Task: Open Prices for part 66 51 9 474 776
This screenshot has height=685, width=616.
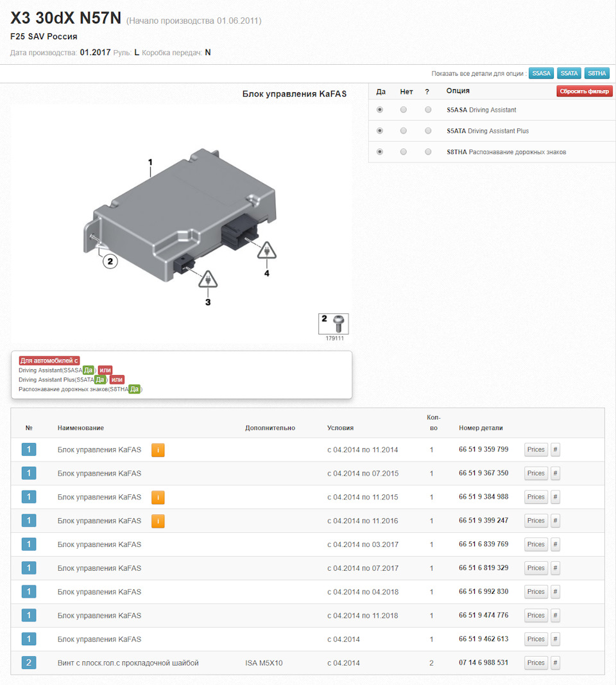Action: (x=536, y=615)
